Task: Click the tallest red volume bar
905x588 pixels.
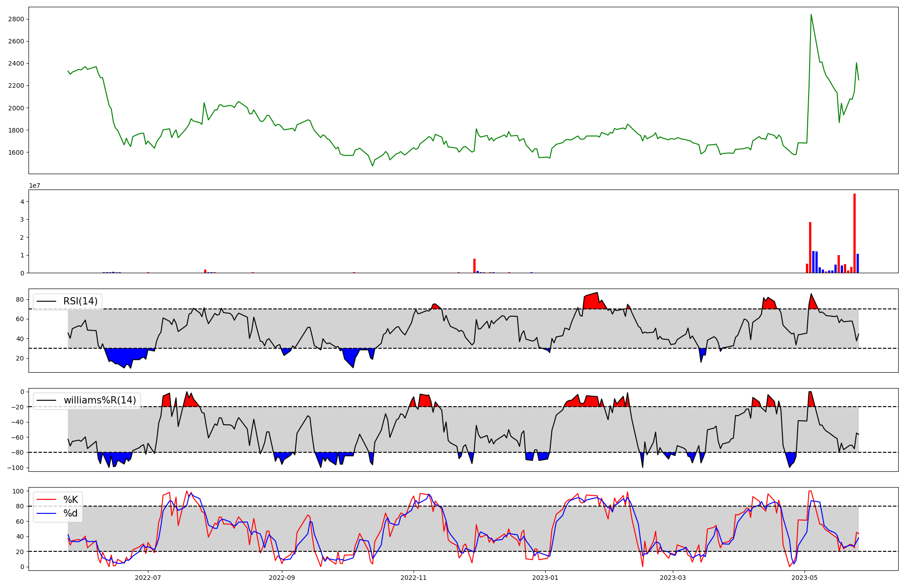Action: pyautogui.click(x=854, y=233)
